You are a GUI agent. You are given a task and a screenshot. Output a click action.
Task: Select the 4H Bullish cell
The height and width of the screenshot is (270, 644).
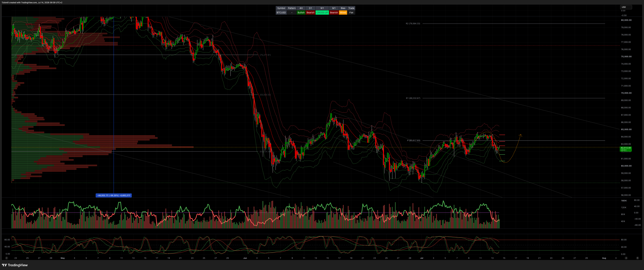pos(301,13)
